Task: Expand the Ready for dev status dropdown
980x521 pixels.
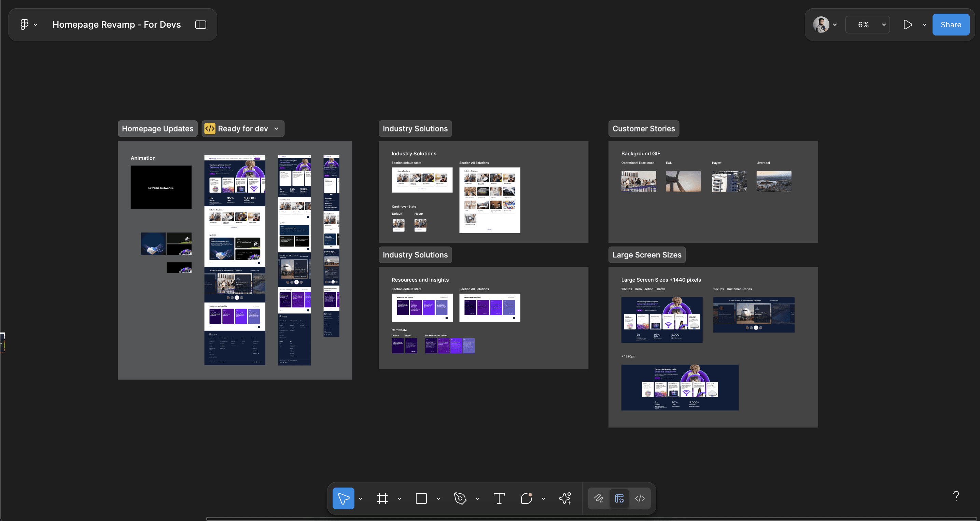Action: [x=277, y=128]
